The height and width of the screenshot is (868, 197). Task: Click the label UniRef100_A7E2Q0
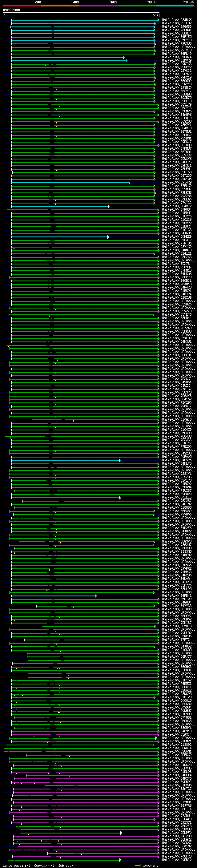177,446
